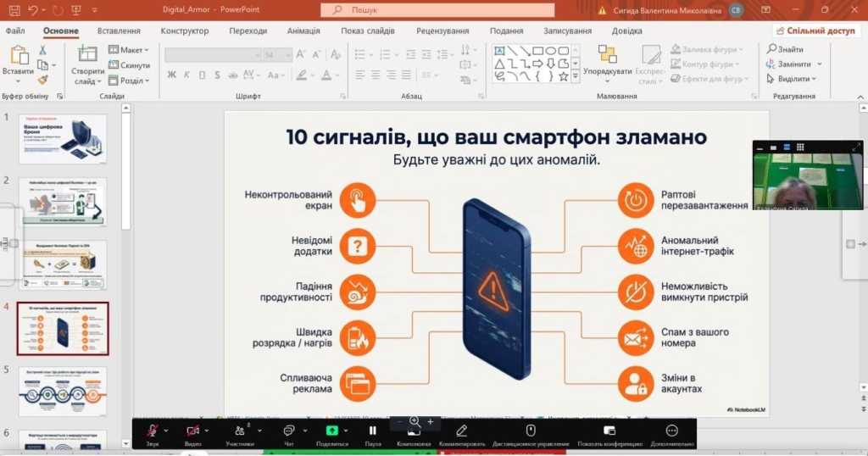The image size is (868, 456).
Task: Open the Конструктор ribbon tab
Action: coord(184,31)
